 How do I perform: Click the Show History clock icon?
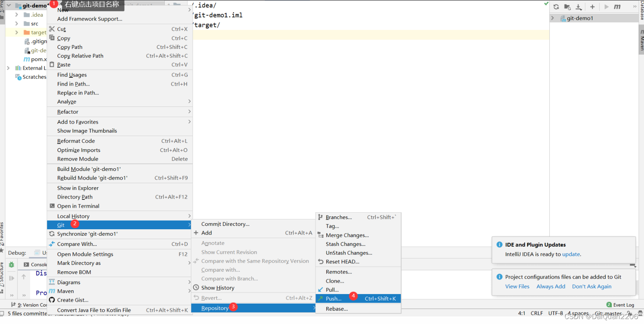pyautogui.click(x=196, y=288)
